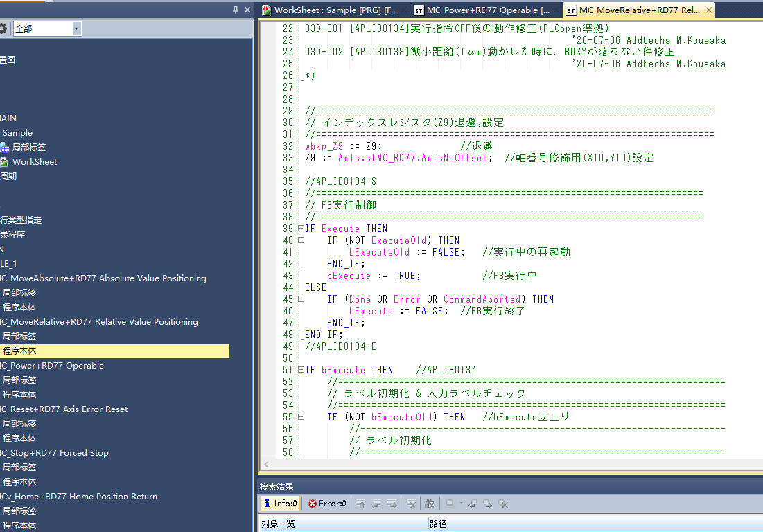Collapse the IF (Done OR Error) block

pos(300,299)
